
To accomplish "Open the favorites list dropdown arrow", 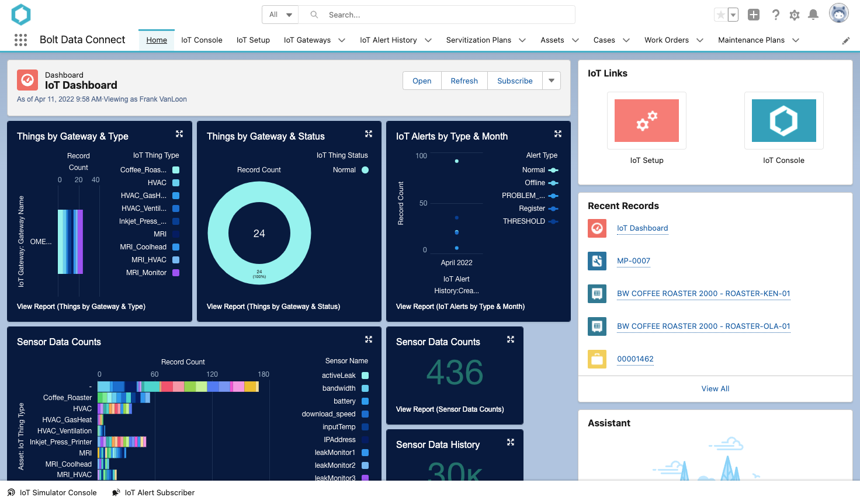I will 733,15.
